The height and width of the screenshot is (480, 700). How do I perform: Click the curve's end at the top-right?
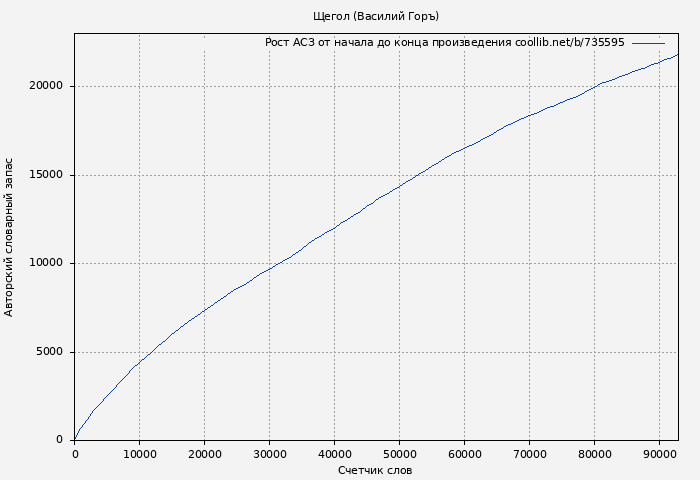677,54
